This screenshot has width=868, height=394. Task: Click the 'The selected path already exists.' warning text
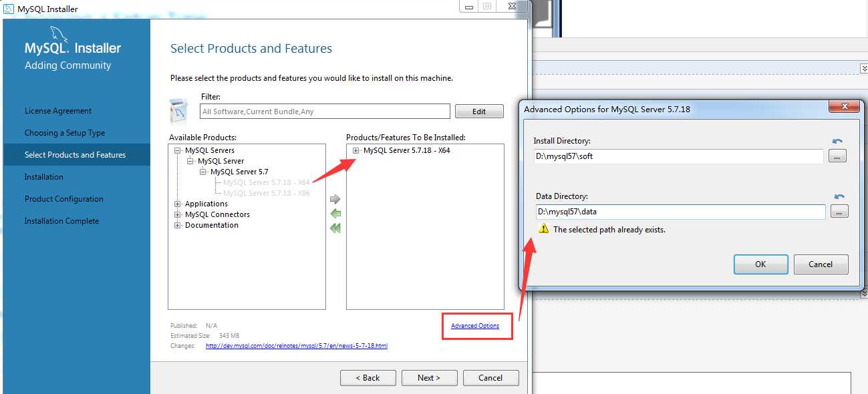[x=609, y=230]
